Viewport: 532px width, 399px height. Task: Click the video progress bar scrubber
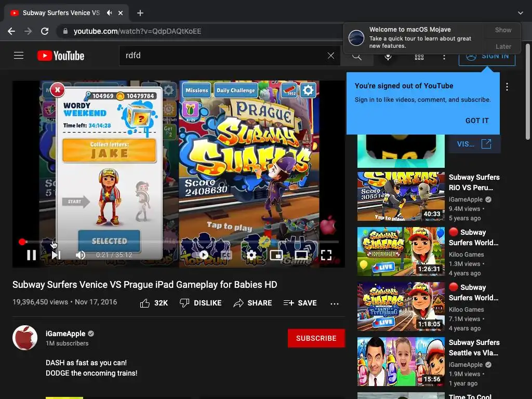click(x=22, y=242)
